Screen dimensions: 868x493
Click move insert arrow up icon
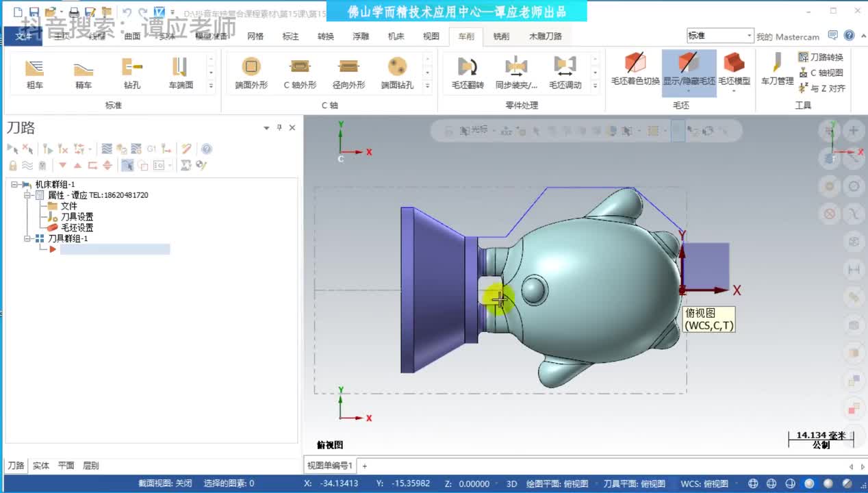pos(77,165)
